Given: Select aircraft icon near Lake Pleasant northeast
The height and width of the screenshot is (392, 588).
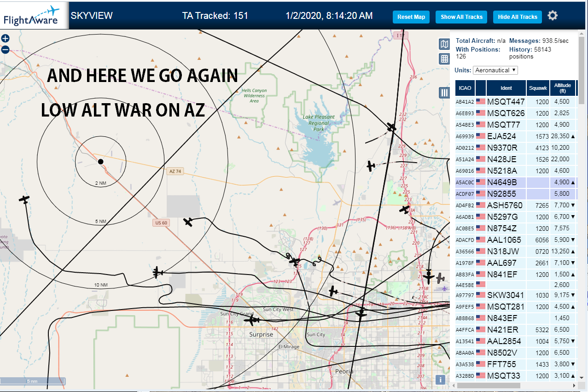Looking at the screenshot, I should click(x=391, y=127).
